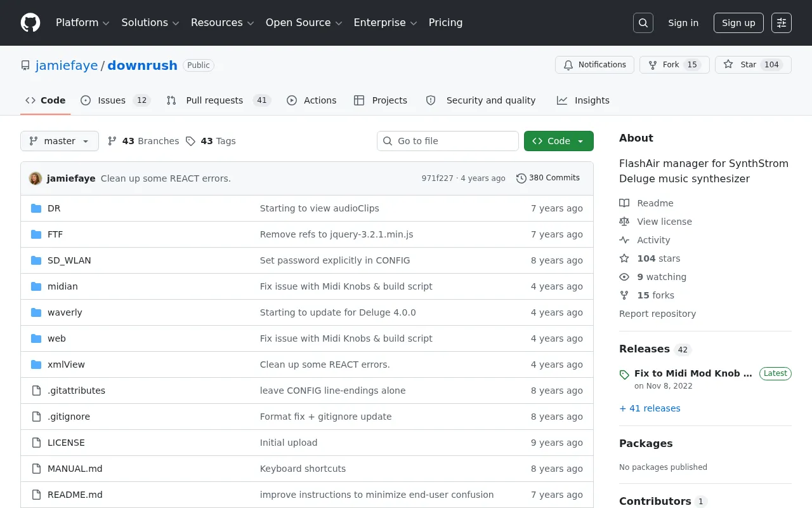Click the Pricing link

tap(445, 23)
